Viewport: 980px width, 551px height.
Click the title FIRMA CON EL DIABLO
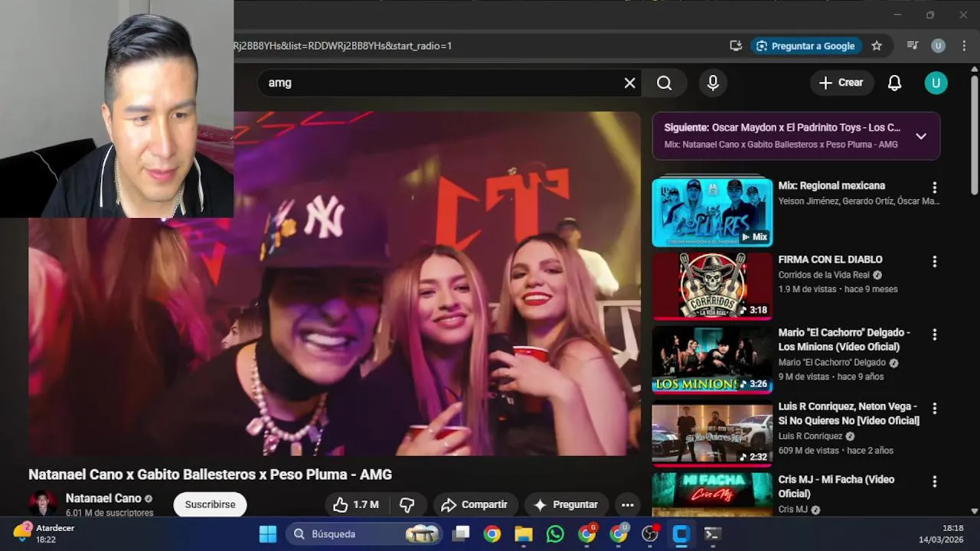830,259
